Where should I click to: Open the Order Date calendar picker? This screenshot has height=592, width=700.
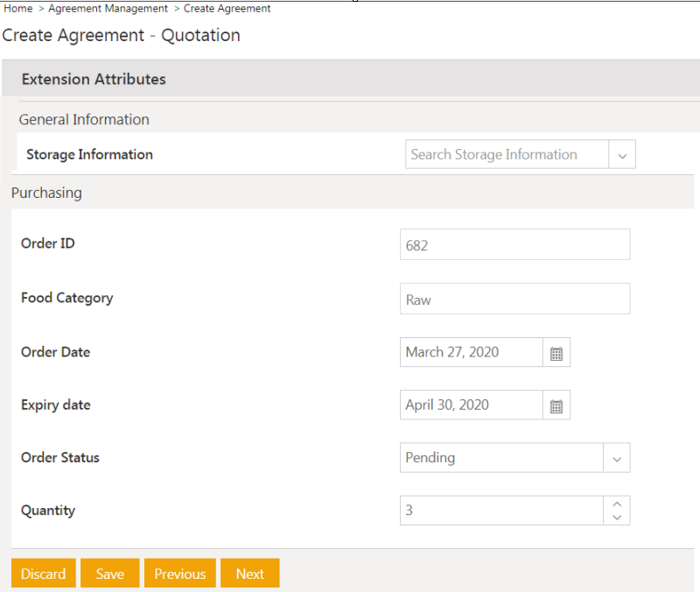[x=556, y=353]
